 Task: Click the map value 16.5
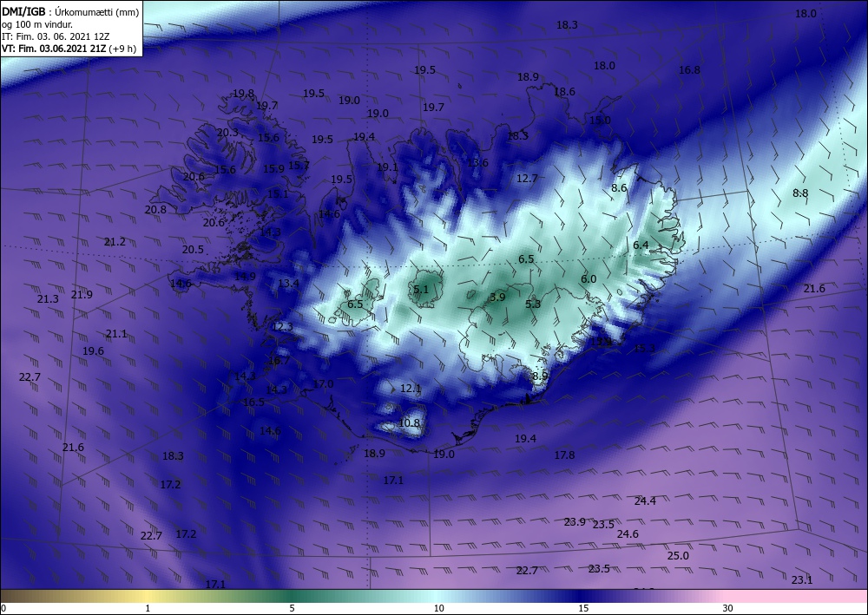point(253,402)
